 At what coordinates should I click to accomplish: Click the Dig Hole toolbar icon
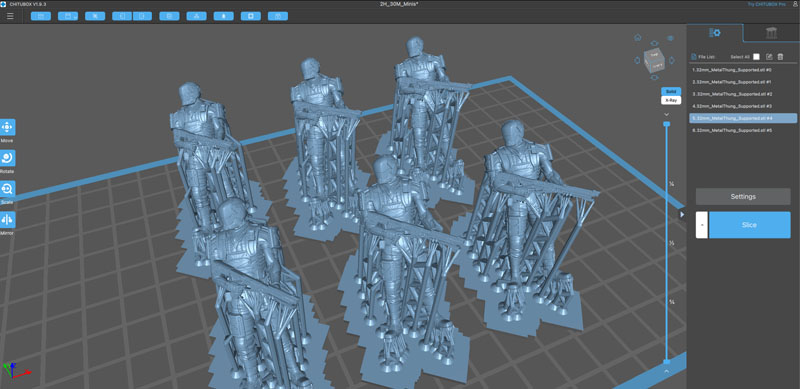click(x=251, y=16)
